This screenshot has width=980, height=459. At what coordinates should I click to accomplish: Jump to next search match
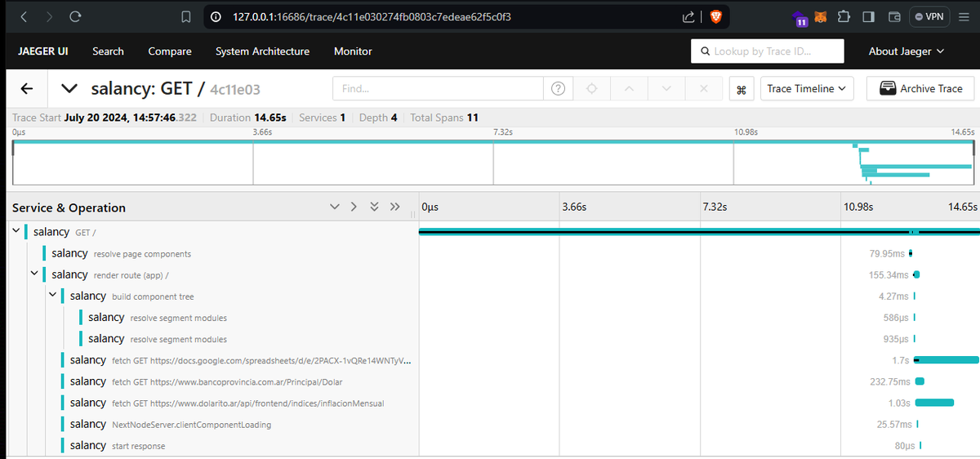click(x=666, y=88)
